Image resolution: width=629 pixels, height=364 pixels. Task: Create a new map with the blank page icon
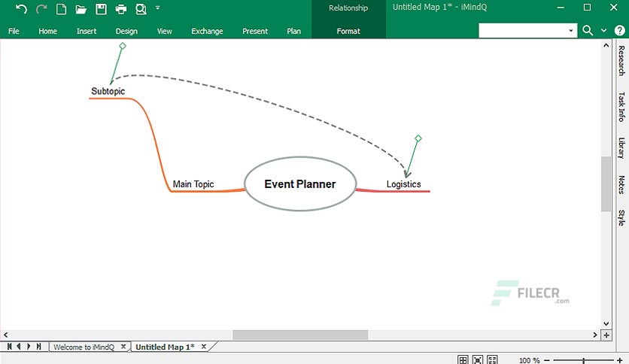pyautogui.click(x=61, y=9)
